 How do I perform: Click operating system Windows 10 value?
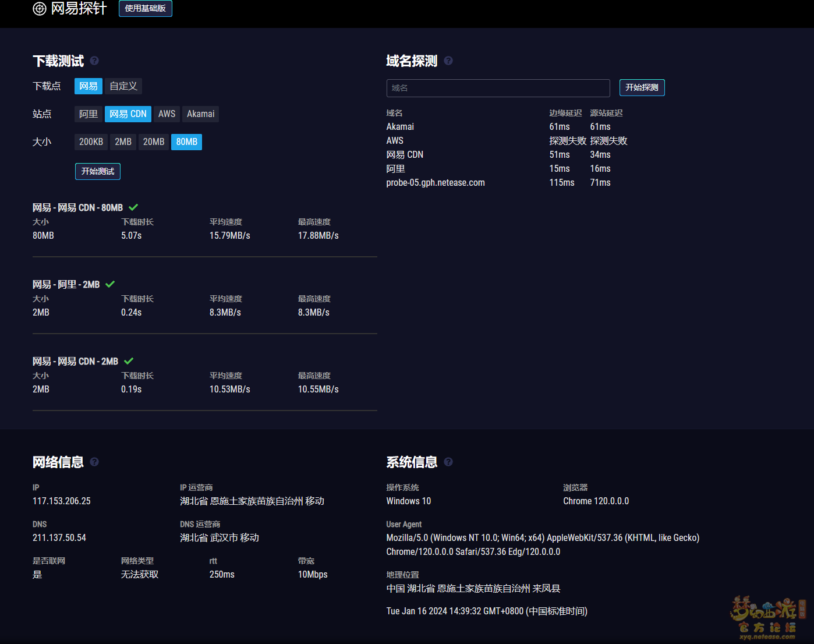(x=409, y=501)
